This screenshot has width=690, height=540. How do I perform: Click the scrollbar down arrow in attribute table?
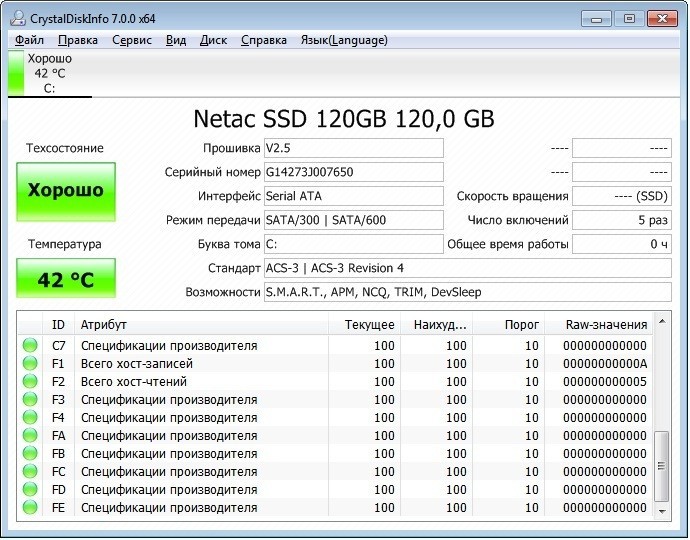point(662,511)
